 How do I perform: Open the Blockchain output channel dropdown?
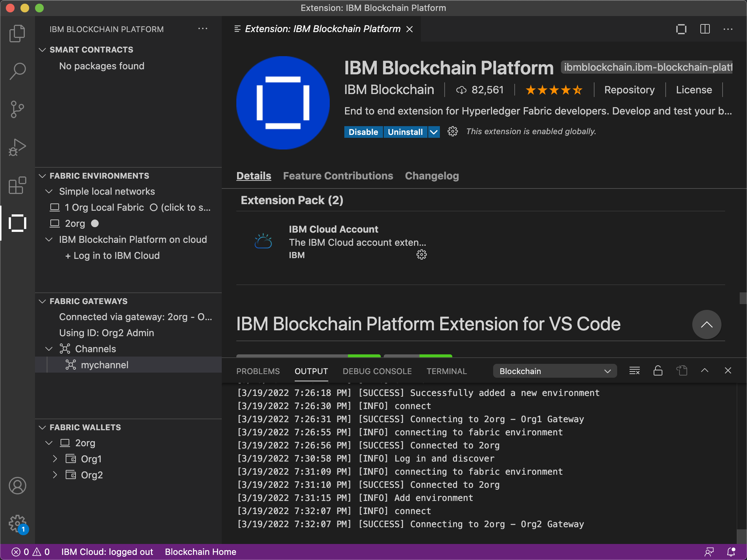pos(555,371)
